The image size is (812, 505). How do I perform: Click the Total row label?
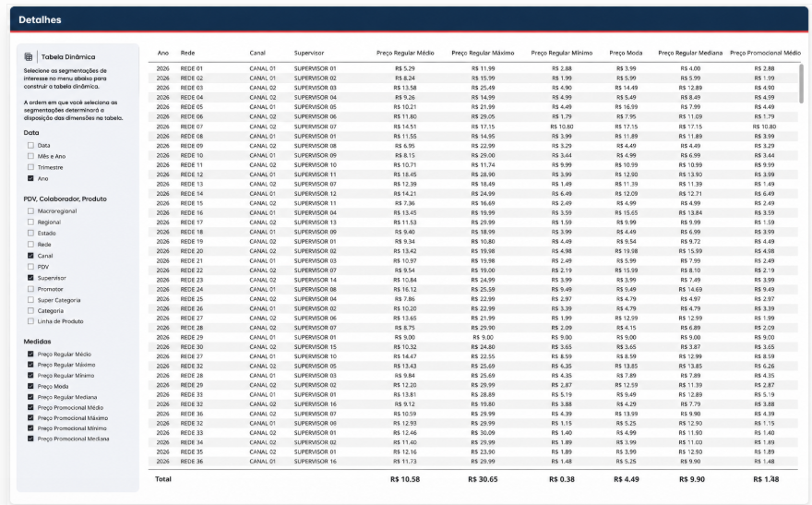tap(163, 479)
